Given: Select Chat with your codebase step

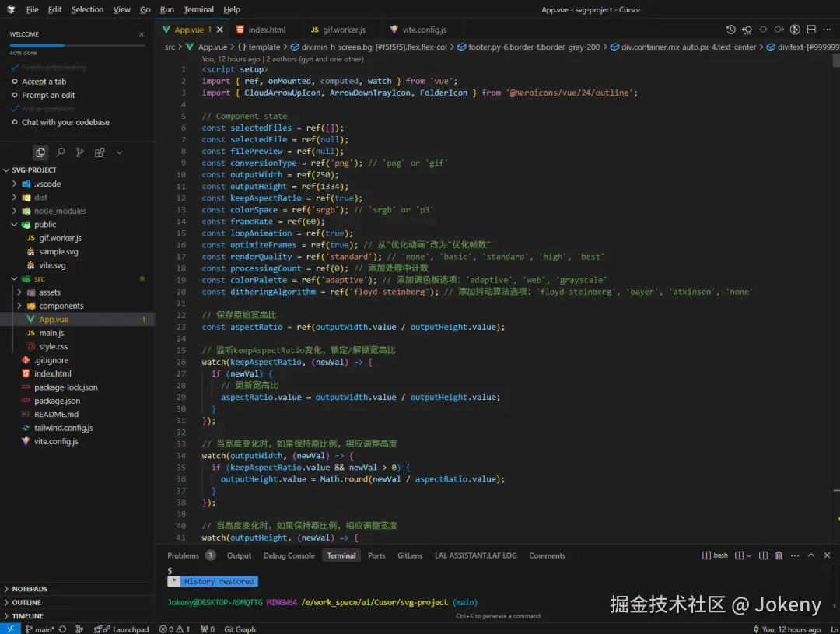Looking at the screenshot, I should tap(65, 122).
